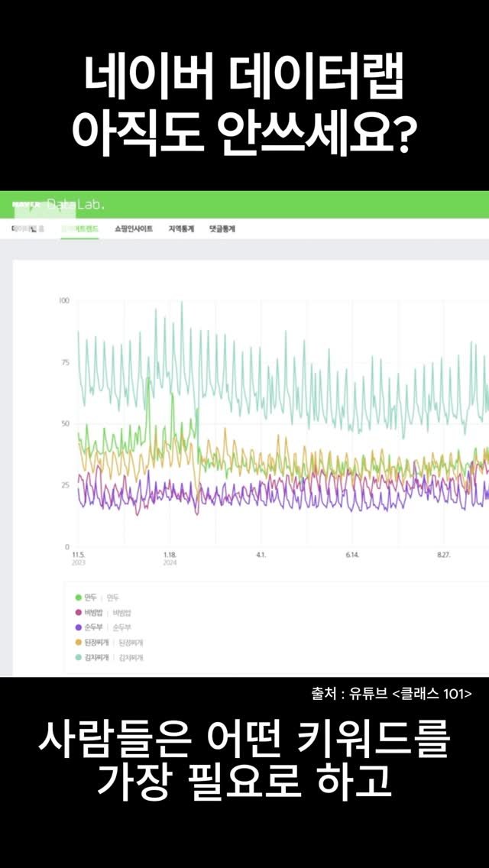The width and height of the screenshot is (489, 868).
Task: Toggle the orange 된장찌개 legend dot
Action: (79, 643)
